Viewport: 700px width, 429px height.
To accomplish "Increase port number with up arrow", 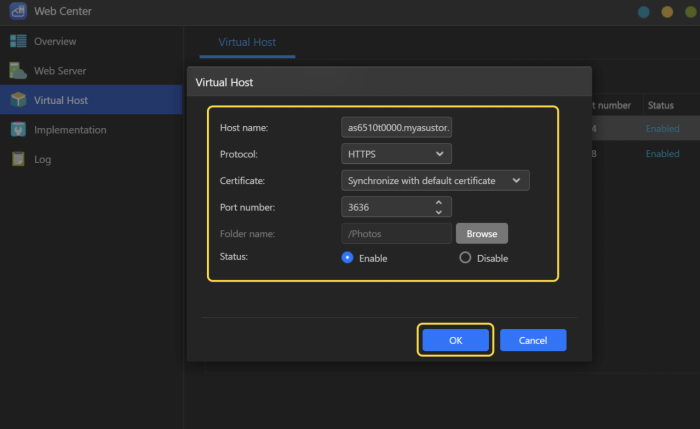I will [x=438, y=202].
